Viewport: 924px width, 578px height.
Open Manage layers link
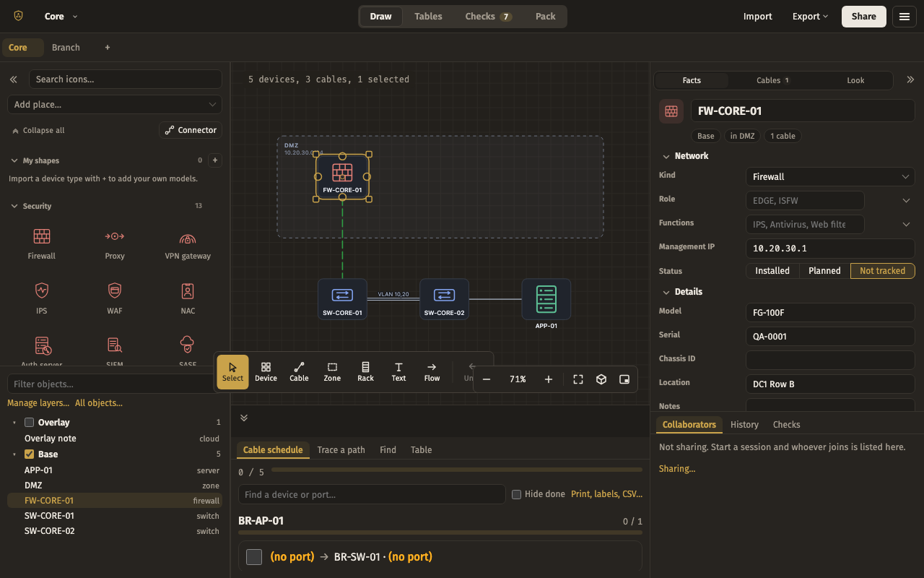38,403
